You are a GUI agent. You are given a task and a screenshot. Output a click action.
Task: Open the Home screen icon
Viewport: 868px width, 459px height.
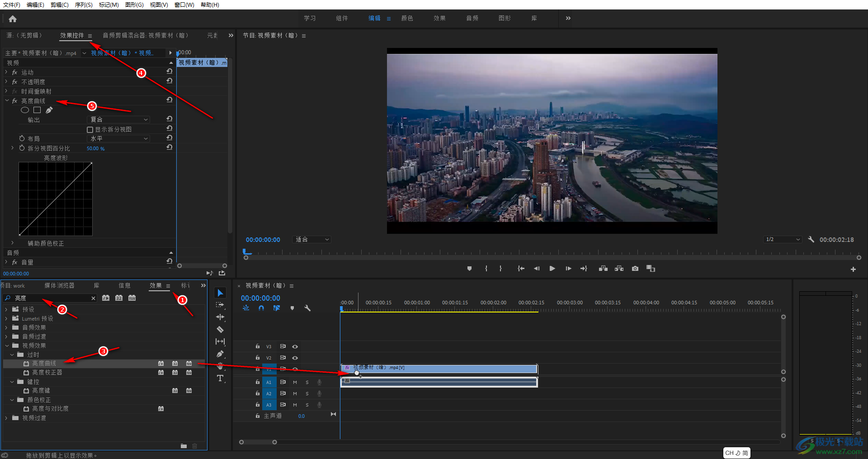pyautogui.click(x=13, y=19)
